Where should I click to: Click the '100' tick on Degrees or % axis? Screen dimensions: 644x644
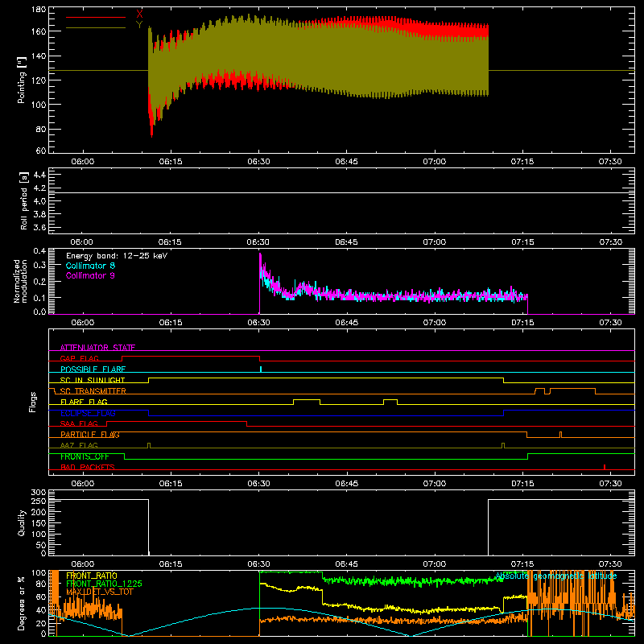pyautogui.click(x=39, y=573)
